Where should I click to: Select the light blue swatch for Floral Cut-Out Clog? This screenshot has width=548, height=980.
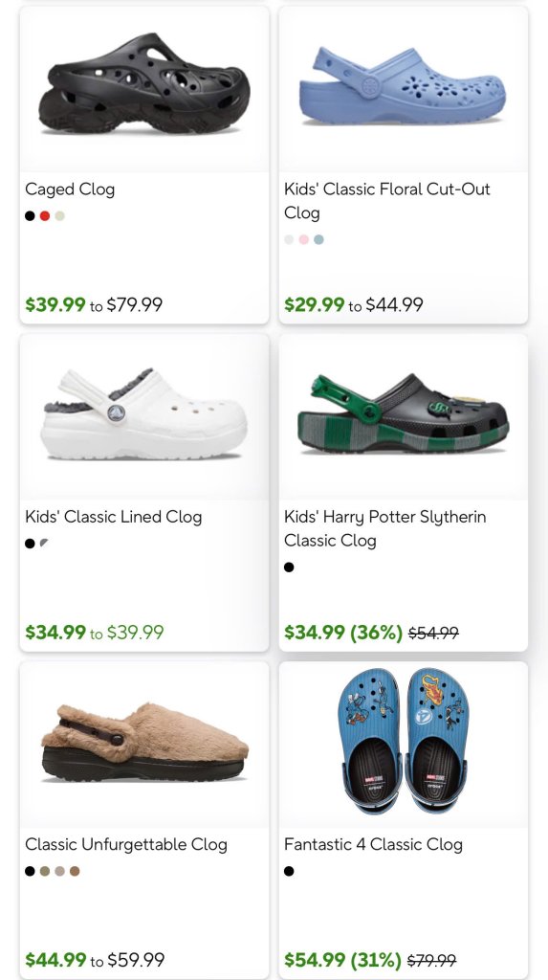pos(318,239)
